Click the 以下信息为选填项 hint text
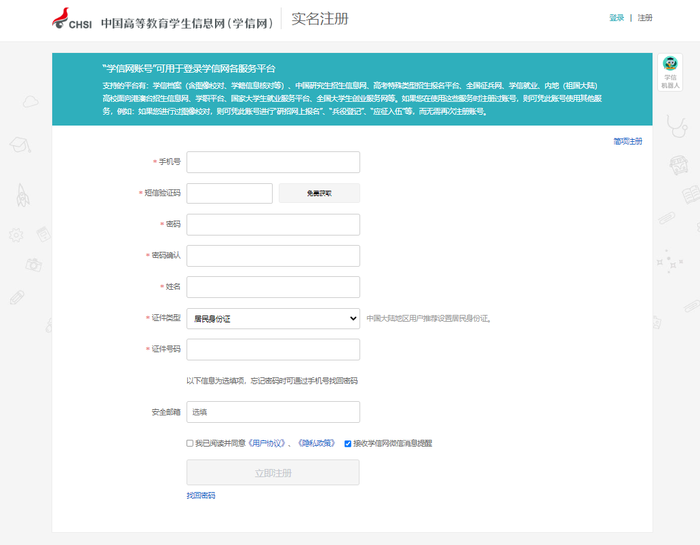Screen dimensions: 700x545 (x=272, y=381)
